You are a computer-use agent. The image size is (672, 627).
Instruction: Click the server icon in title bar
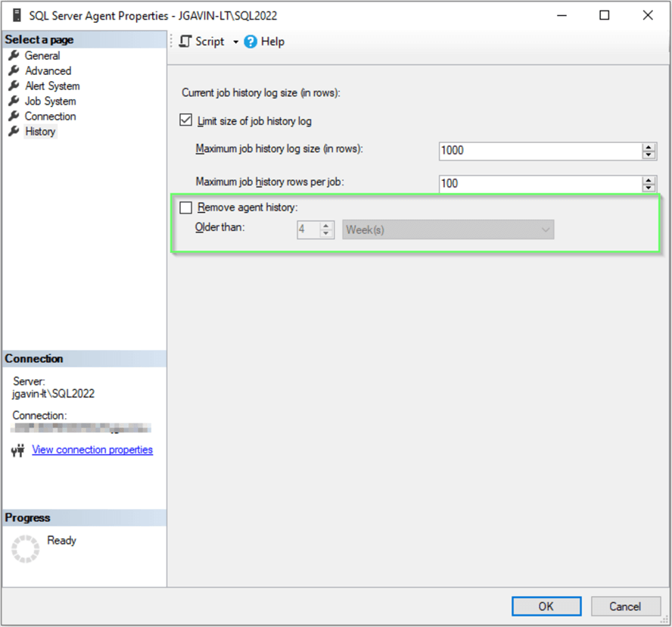coord(17,15)
